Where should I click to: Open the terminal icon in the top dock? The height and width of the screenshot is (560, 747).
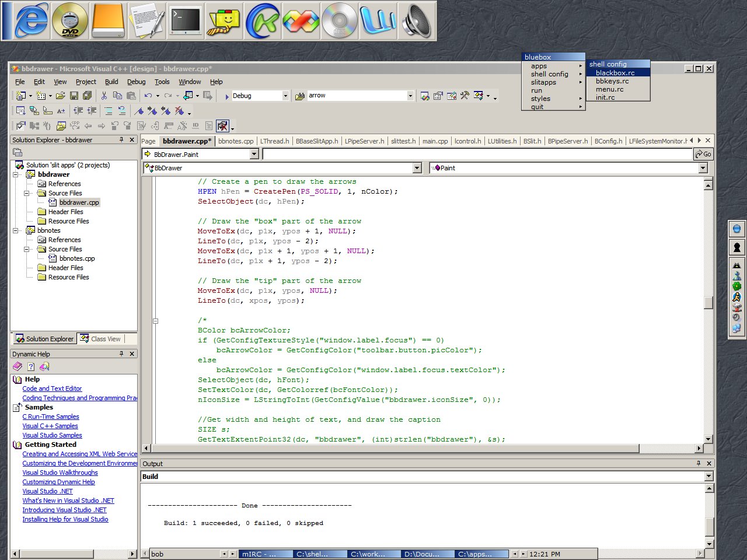coord(186,20)
